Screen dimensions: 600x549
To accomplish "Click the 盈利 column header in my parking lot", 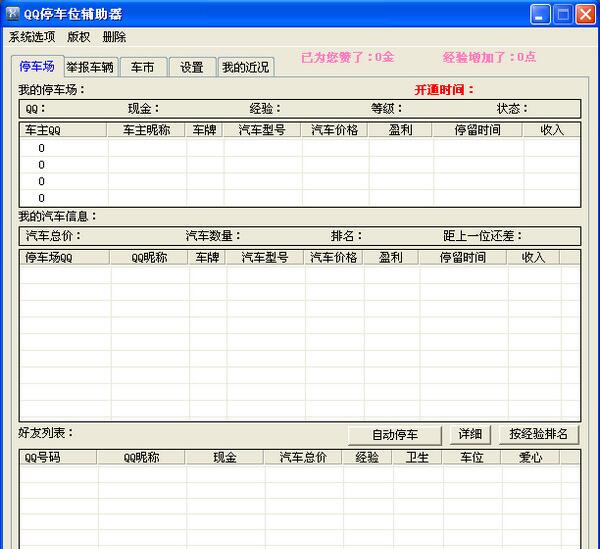I will click(x=400, y=130).
